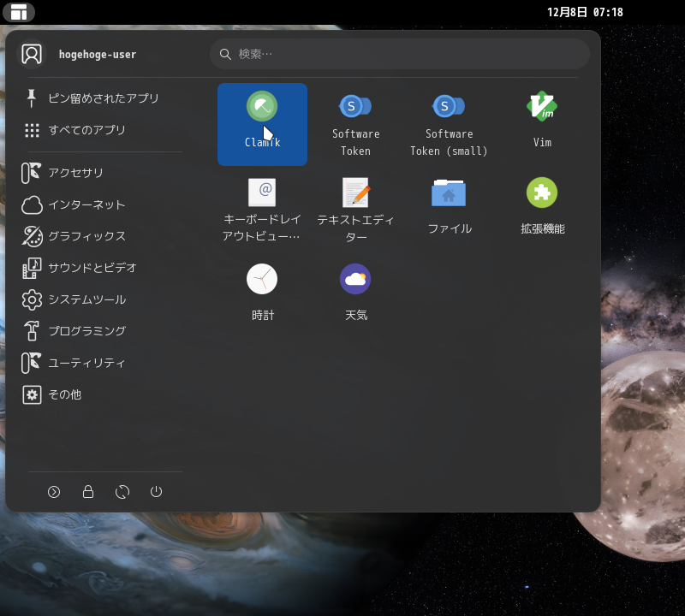Viewport: 685px width, 616px height.
Task: Click the app launcher button in the top bar
Action: pos(19,12)
